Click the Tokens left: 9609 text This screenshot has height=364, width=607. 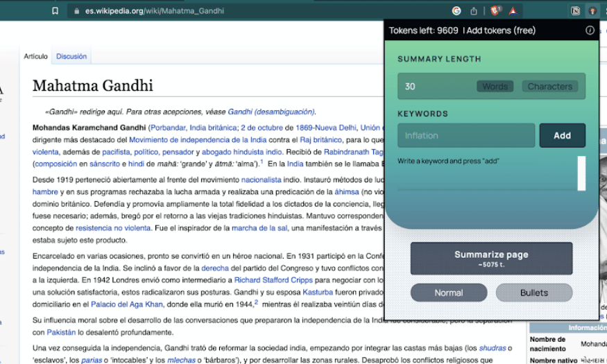click(x=423, y=31)
